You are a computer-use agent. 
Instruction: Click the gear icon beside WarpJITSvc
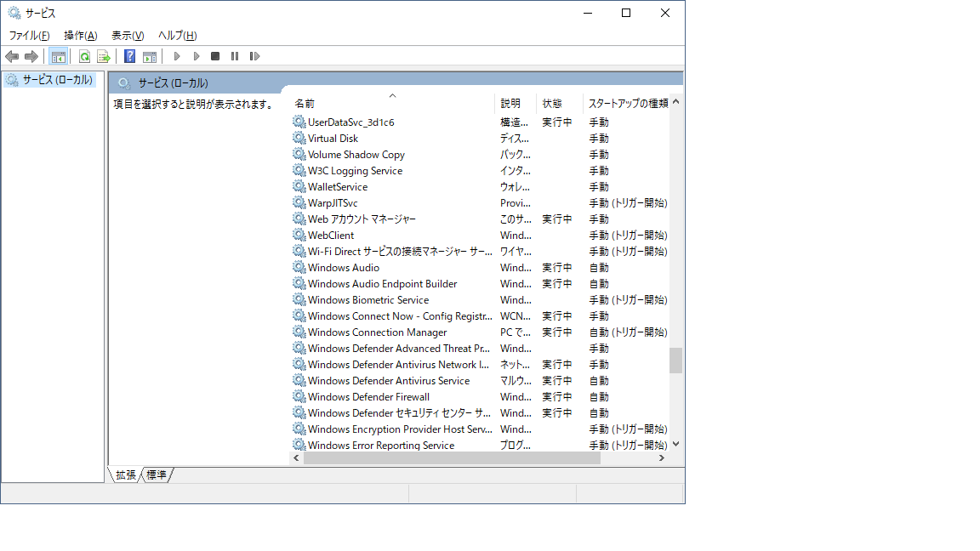(299, 203)
